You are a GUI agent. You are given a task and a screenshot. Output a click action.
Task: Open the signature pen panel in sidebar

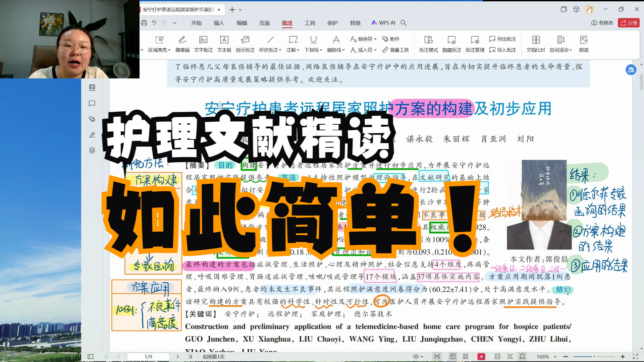point(92,135)
